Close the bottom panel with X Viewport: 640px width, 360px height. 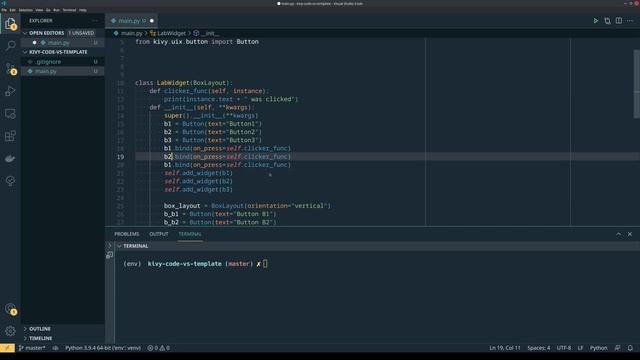tap(630, 234)
